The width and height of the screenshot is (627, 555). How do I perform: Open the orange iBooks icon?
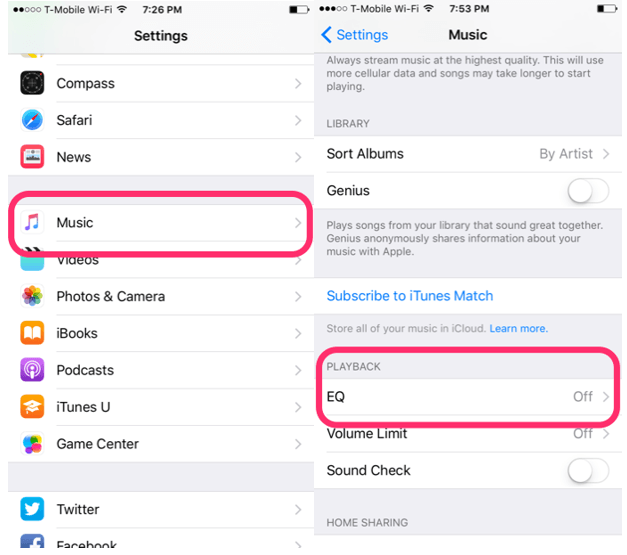(x=32, y=333)
